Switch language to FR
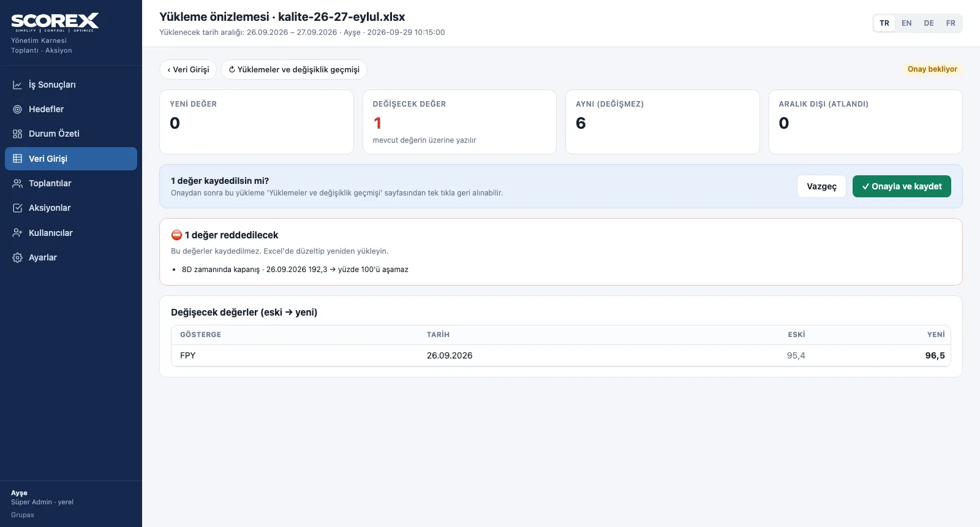This screenshot has width=980, height=527. coord(951,23)
